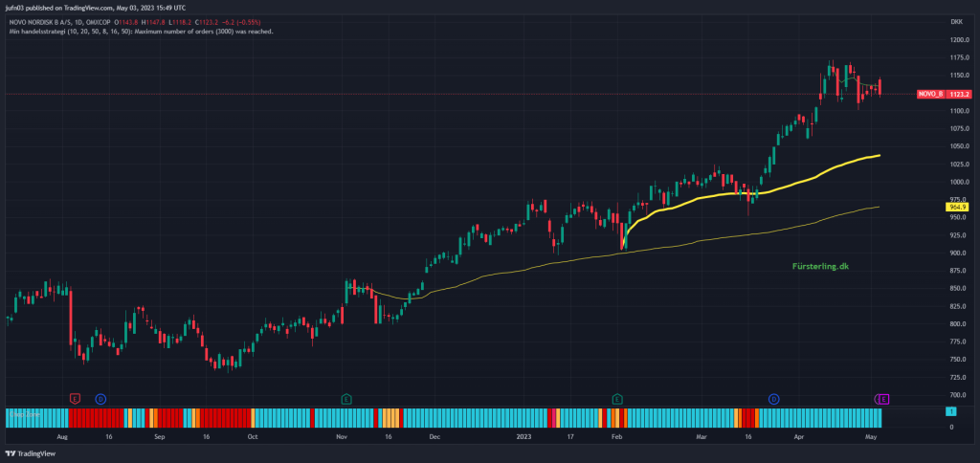Click the DKK currency label

pos(956,22)
